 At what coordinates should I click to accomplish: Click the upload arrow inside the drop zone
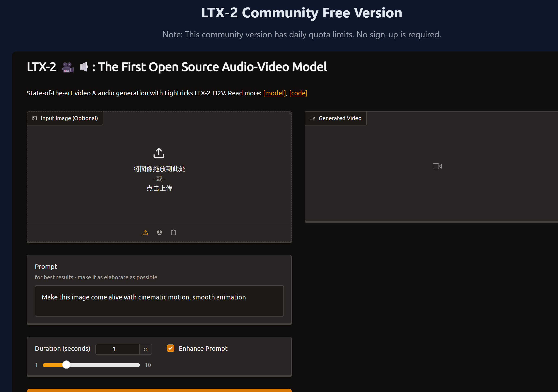point(159,153)
